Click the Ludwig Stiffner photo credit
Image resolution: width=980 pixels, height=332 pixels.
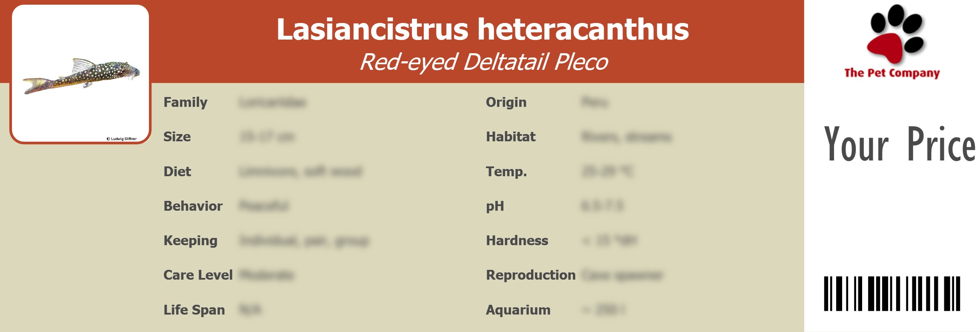coord(122,139)
